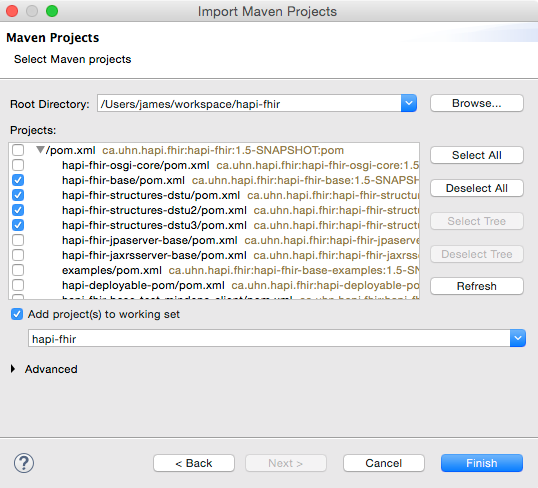Cancel the Maven import dialog
Screen dimensions: 538x488
point(384,463)
